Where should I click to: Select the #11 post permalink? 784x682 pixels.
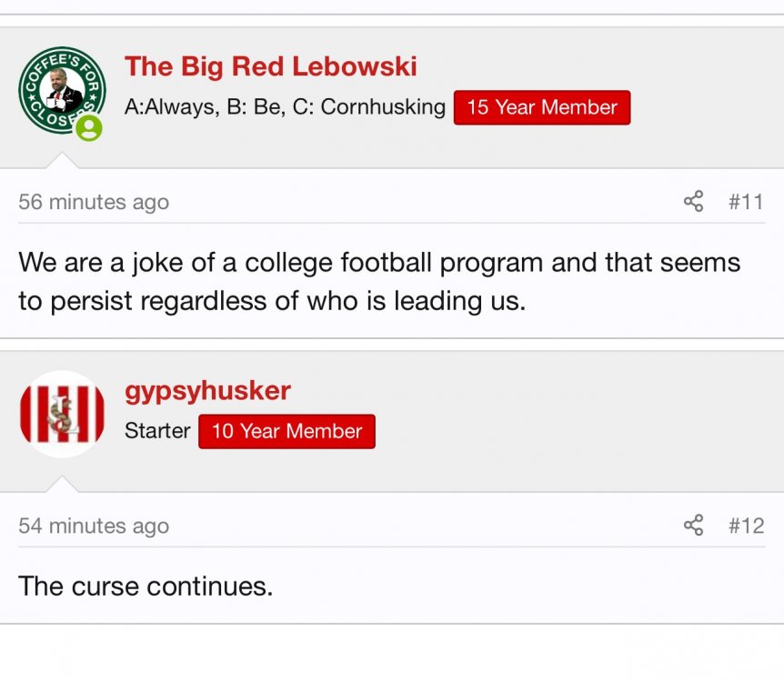pos(746,201)
